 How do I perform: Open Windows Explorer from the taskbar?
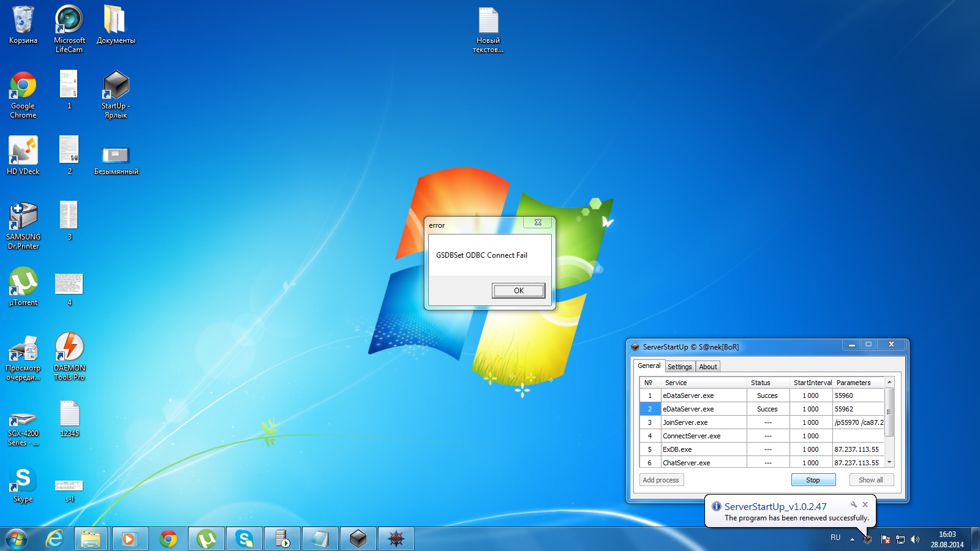coord(91,539)
